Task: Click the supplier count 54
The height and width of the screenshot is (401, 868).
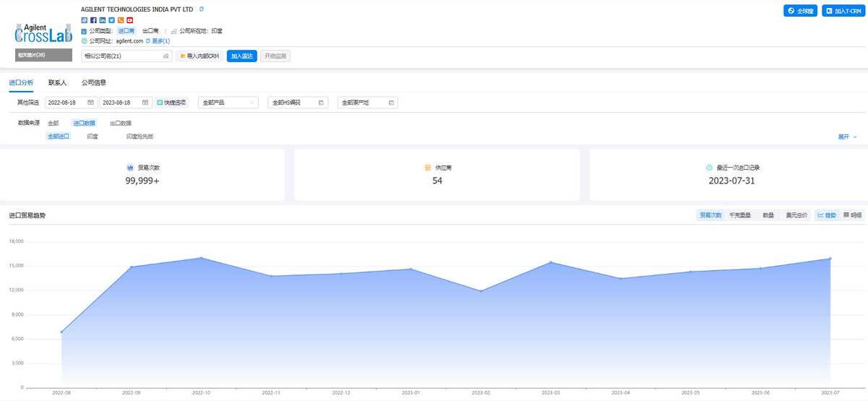Action: [437, 181]
